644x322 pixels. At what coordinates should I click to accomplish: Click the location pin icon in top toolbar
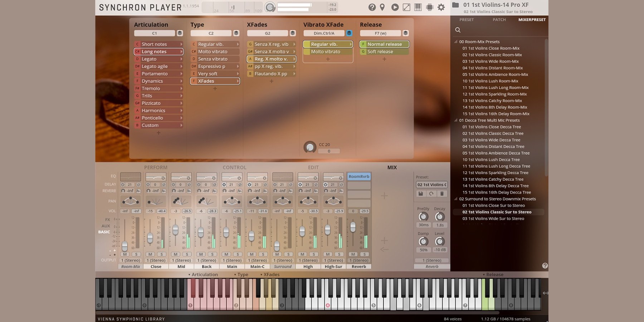(x=382, y=7)
